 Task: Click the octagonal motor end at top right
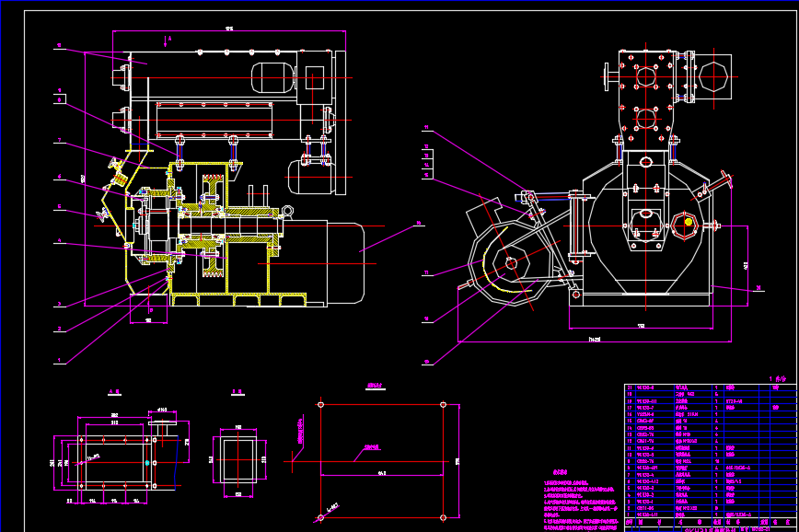pyautogui.click(x=715, y=77)
